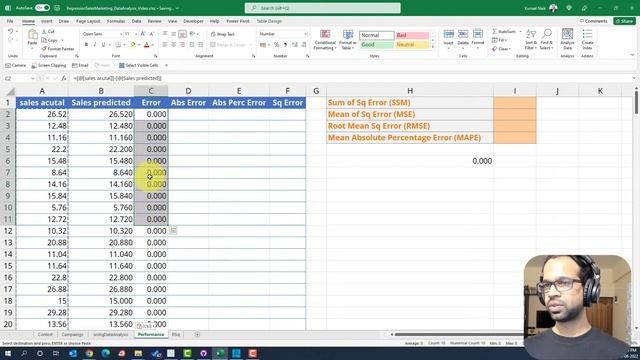This screenshot has height=360, width=640.
Task: Click the Email quick access button
Action: [x=80, y=65]
